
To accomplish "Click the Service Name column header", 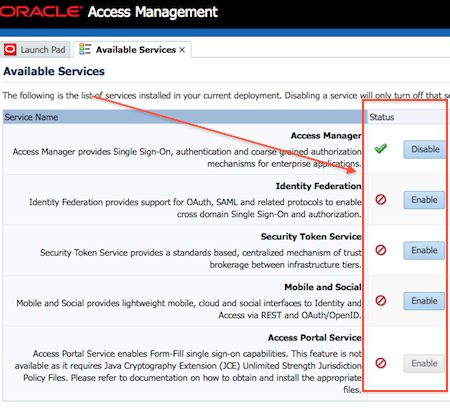I will pos(185,117).
